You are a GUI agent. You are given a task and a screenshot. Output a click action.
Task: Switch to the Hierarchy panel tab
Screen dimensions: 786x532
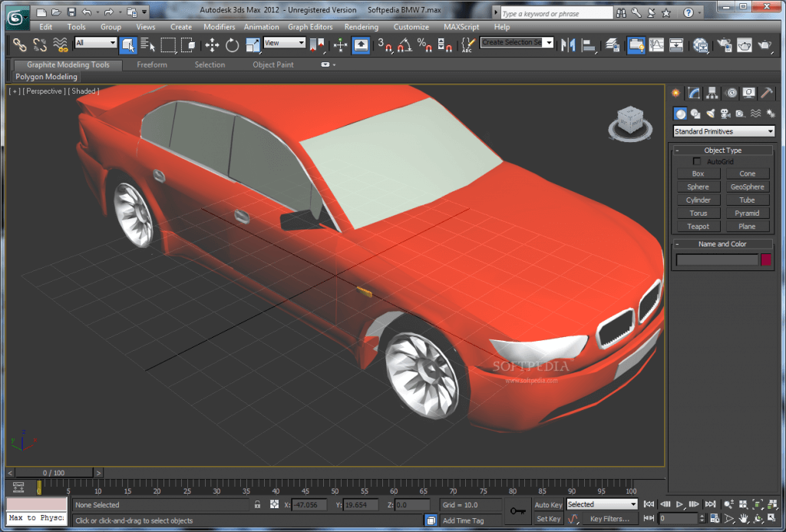pos(712,93)
